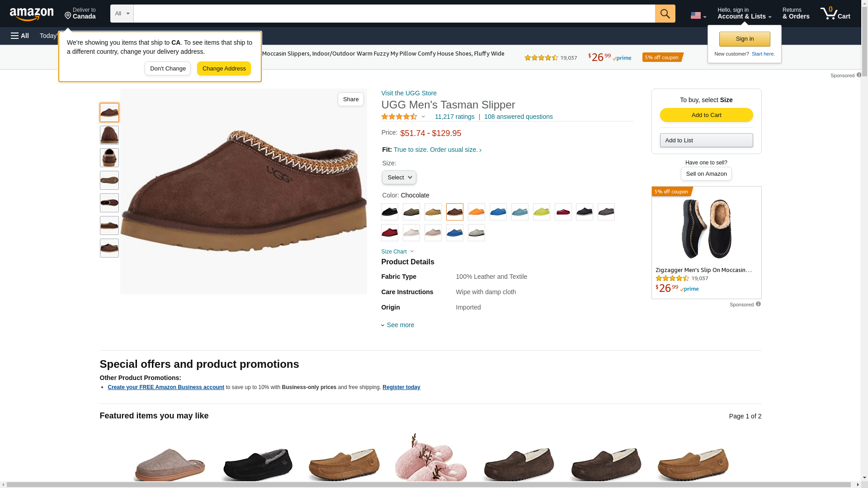Click the Amazon logo

pos(32,14)
